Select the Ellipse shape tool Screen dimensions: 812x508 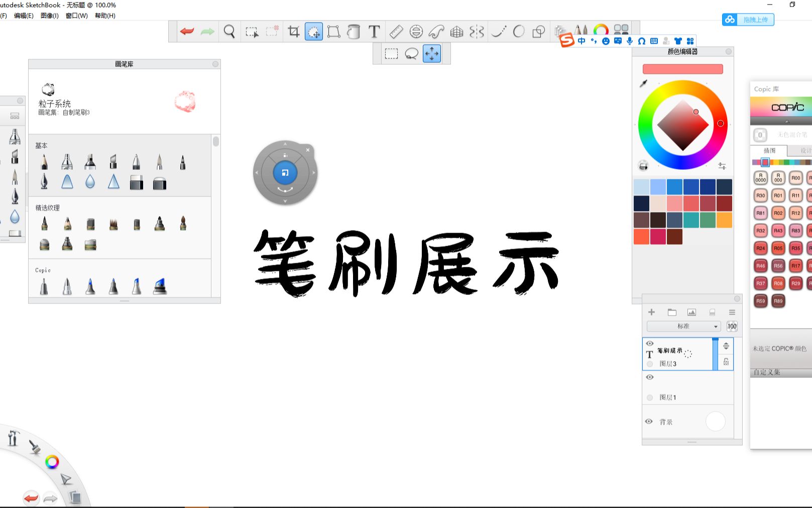pyautogui.click(x=518, y=31)
